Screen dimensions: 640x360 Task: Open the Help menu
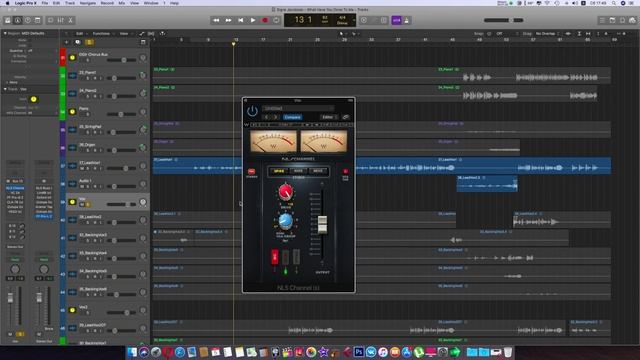point(174,3)
